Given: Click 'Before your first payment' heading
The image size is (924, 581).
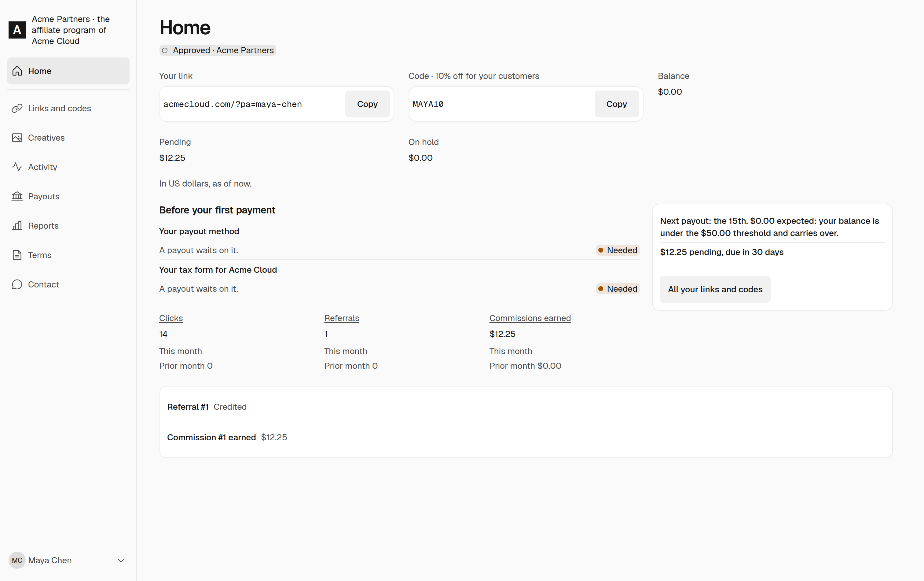Looking at the screenshot, I should [217, 210].
